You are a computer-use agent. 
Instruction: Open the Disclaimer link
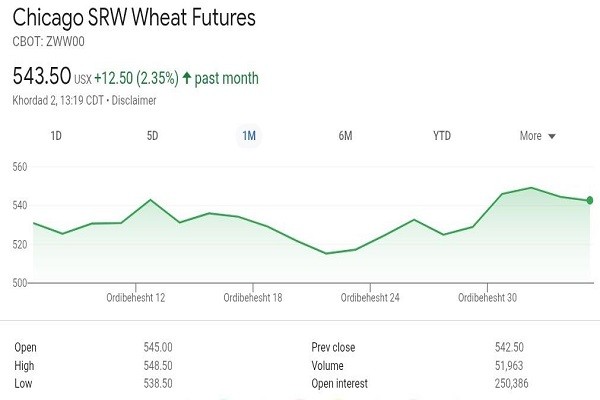(x=134, y=100)
